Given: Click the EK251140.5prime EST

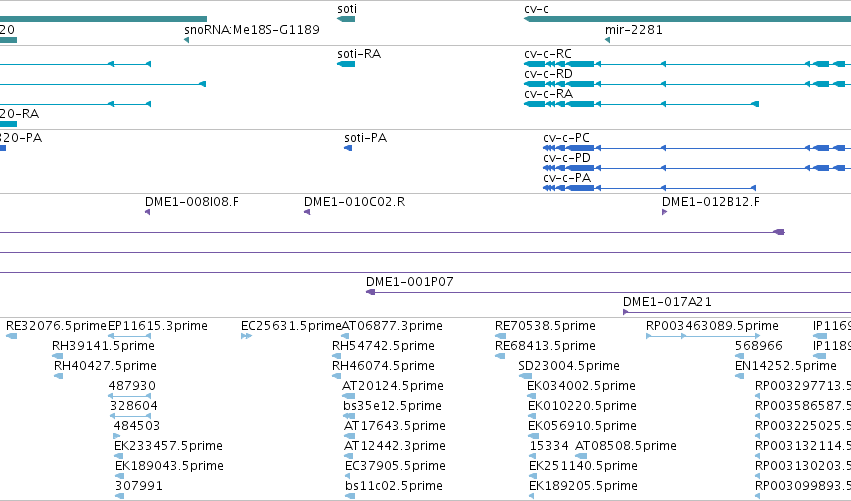Looking at the screenshot, I should click(532, 477).
